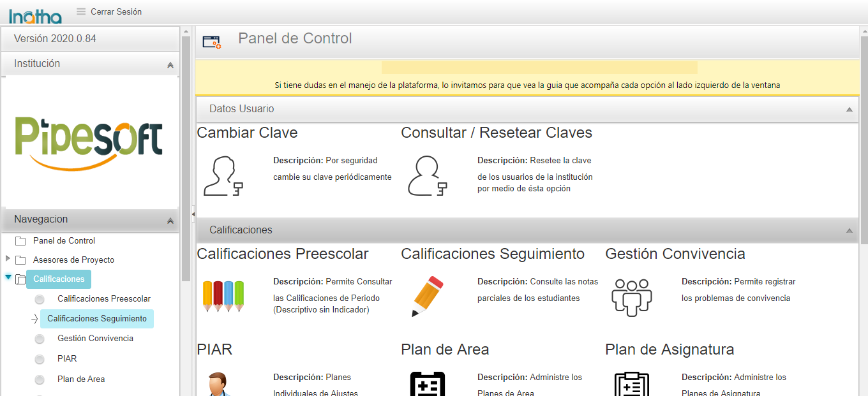The width and height of the screenshot is (868, 396).
Task: Select the Calificaciones Preescolar radio bullet
Action: 40,299
